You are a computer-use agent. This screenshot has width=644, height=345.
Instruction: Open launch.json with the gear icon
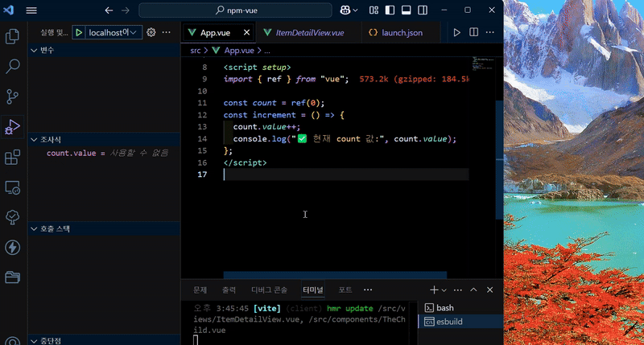151,32
